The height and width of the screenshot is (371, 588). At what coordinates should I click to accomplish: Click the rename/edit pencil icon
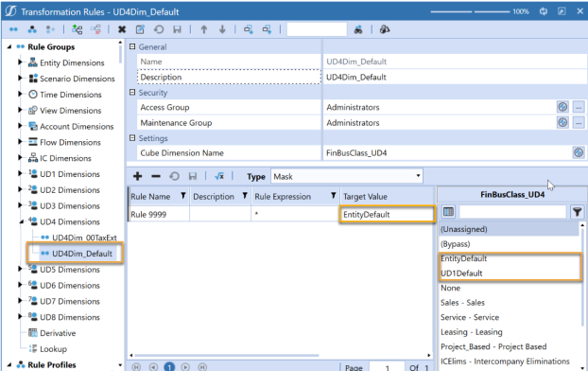pos(140,29)
